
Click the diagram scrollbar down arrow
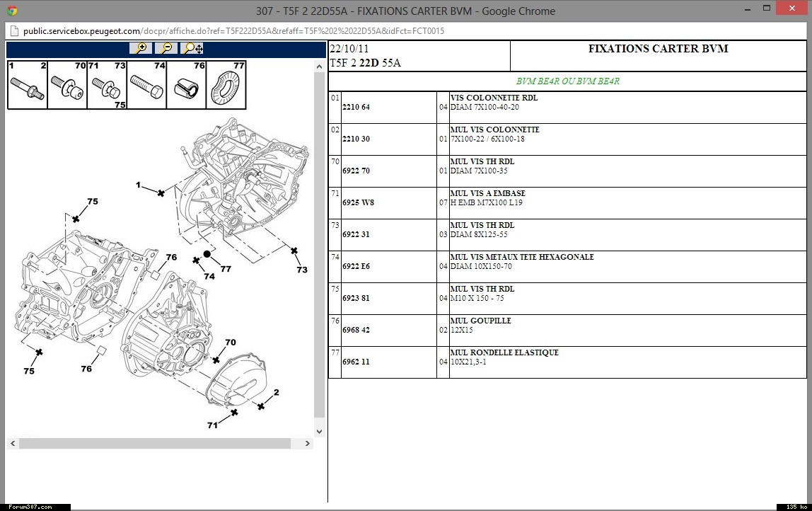(x=319, y=431)
